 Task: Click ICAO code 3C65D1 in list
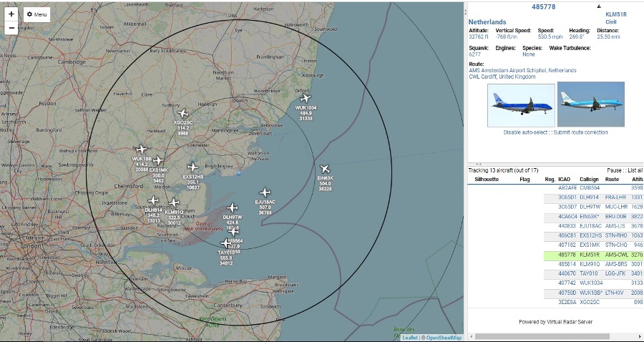[567, 197]
